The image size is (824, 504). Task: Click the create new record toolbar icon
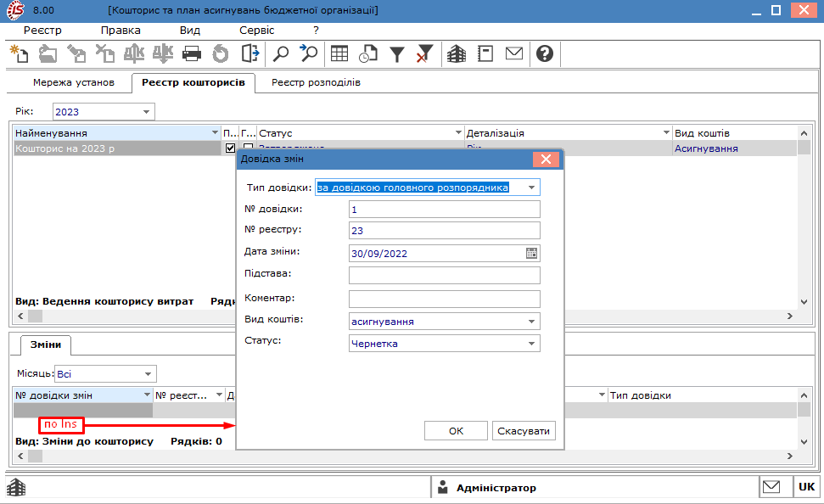point(20,53)
